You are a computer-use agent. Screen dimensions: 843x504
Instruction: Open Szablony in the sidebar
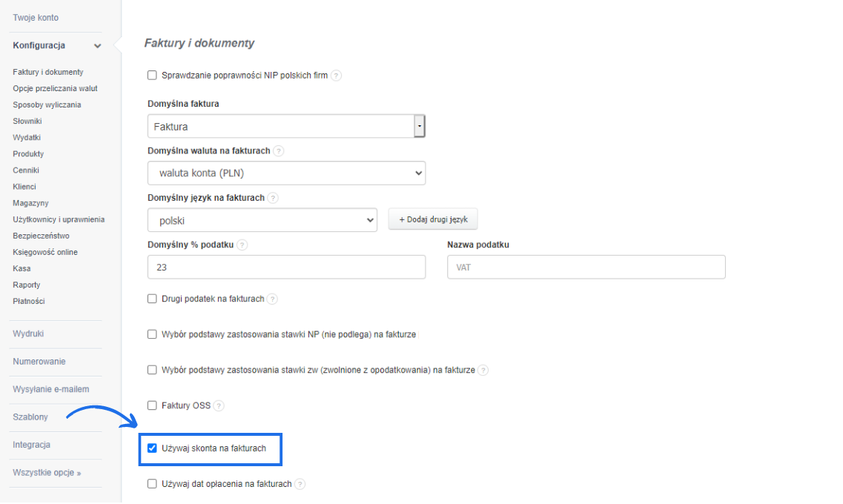(30, 417)
